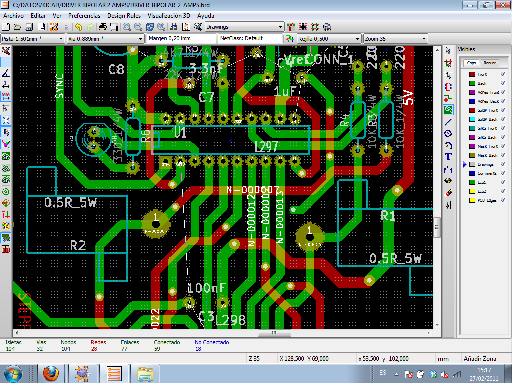The height and width of the screenshot is (383, 513).
Task: Select the Add Text 'T' tool
Action: (448, 157)
